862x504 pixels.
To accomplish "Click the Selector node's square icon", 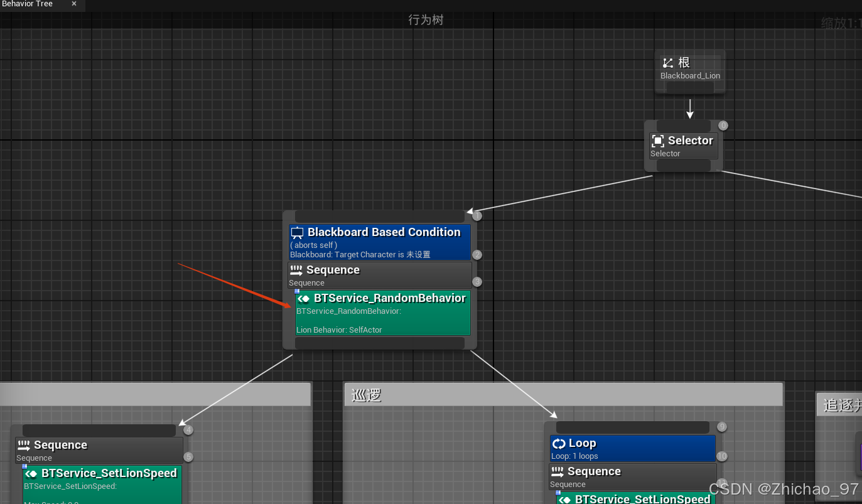I will pos(658,141).
